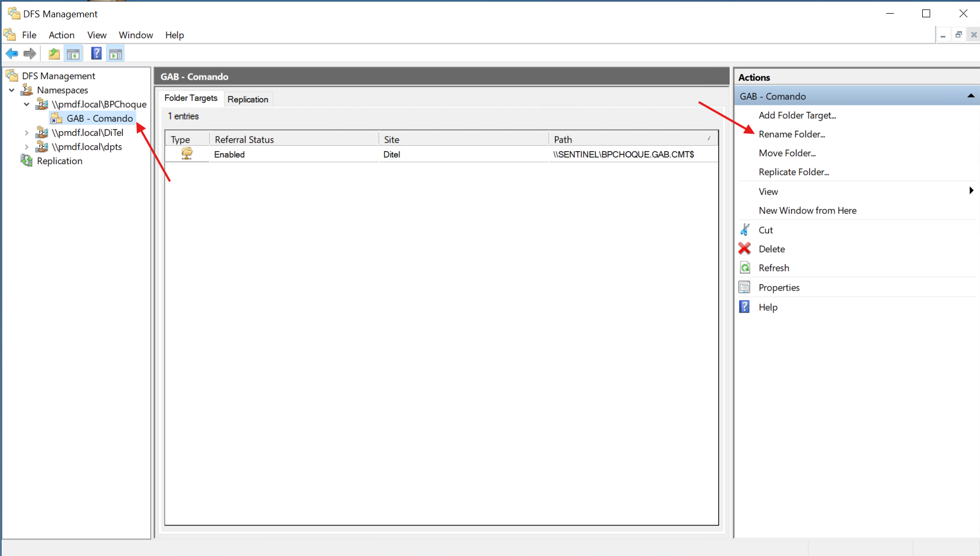Screen dimensions: 980x556
Task: Toggle the Show/Hide Action Pane icon
Action: [x=115, y=54]
